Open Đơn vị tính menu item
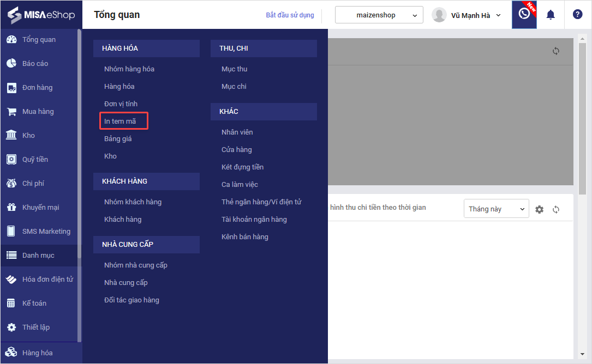This screenshot has height=364, width=592. pos(121,104)
